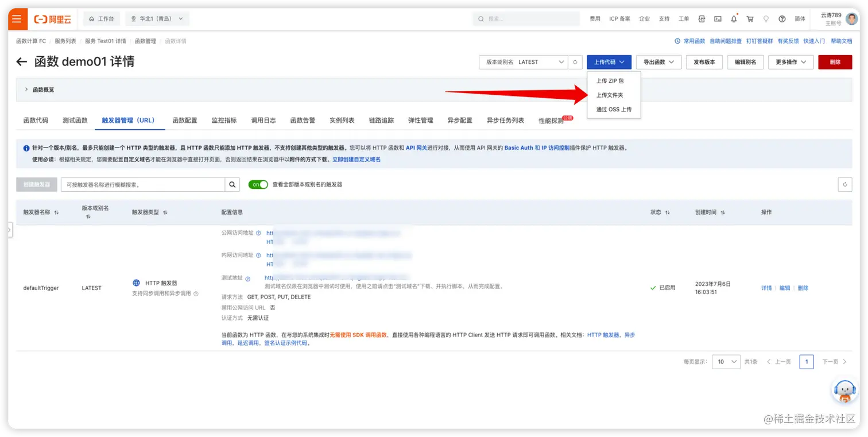Open the customer service robot chat
The width and height of the screenshot is (868, 437).
[x=844, y=391]
